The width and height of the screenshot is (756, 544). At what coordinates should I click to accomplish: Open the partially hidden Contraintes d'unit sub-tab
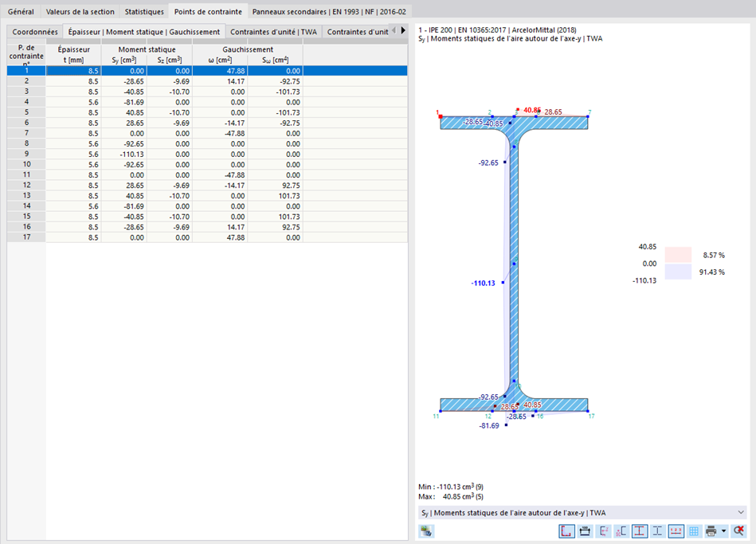point(357,32)
